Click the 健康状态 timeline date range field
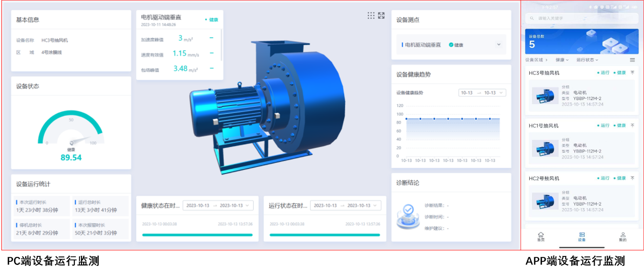 pos(218,206)
